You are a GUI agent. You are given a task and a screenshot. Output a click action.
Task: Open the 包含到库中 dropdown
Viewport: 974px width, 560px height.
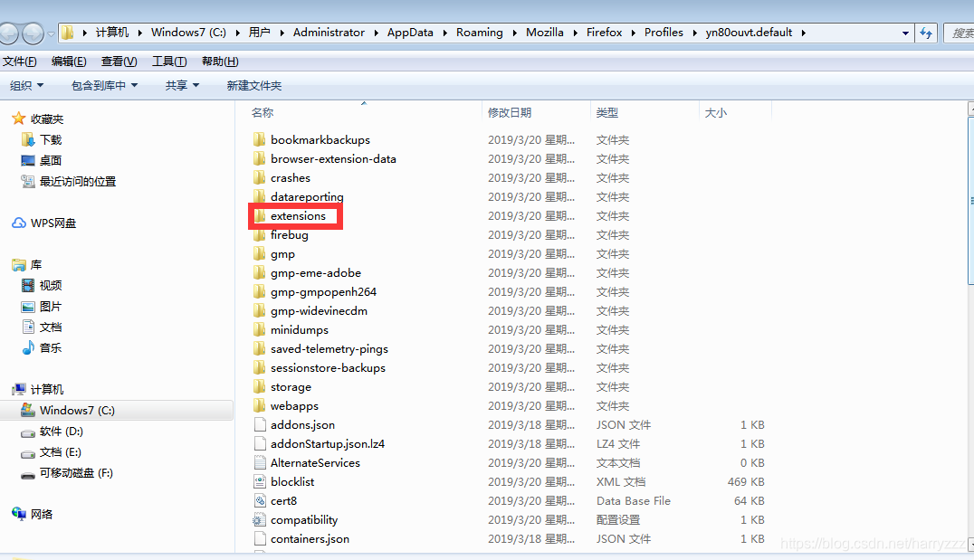pos(104,85)
